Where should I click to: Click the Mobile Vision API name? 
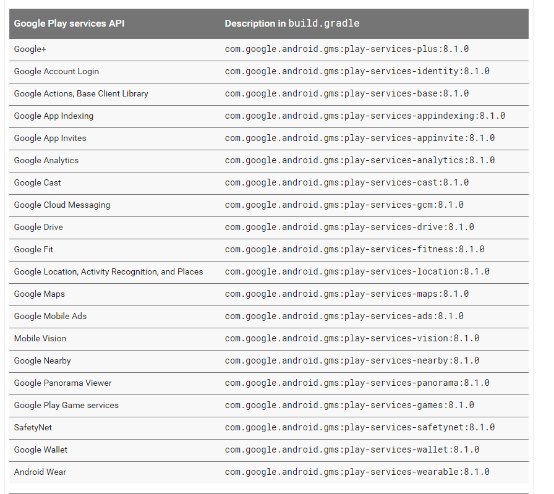(40, 339)
